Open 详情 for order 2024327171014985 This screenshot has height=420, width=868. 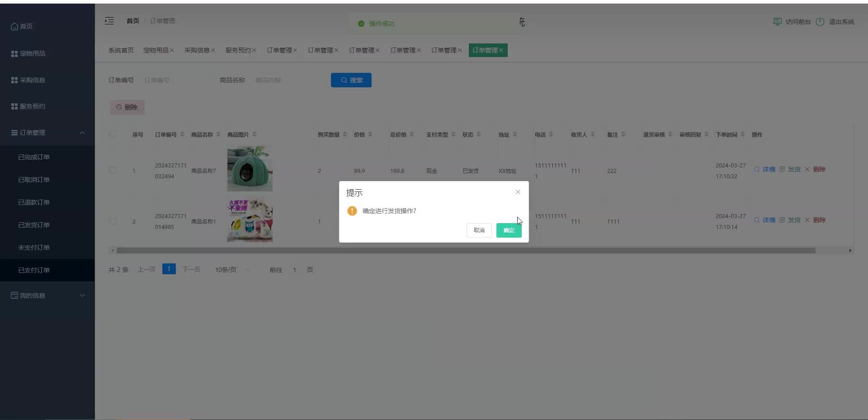[765, 220]
